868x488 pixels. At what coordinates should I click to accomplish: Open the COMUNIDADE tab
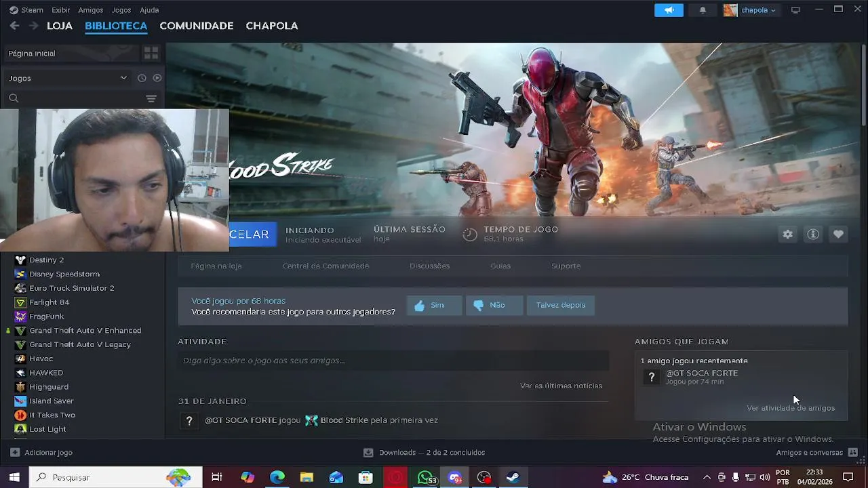pos(197,26)
